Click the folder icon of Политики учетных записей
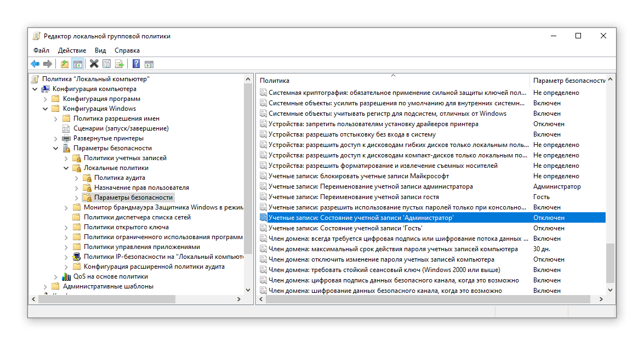This screenshot has height=351, width=644. pyautogui.click(x=77, y=158)
